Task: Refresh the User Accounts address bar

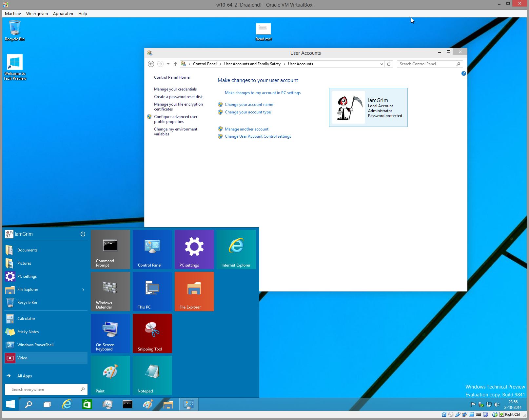Action: (x=389, y=64)
